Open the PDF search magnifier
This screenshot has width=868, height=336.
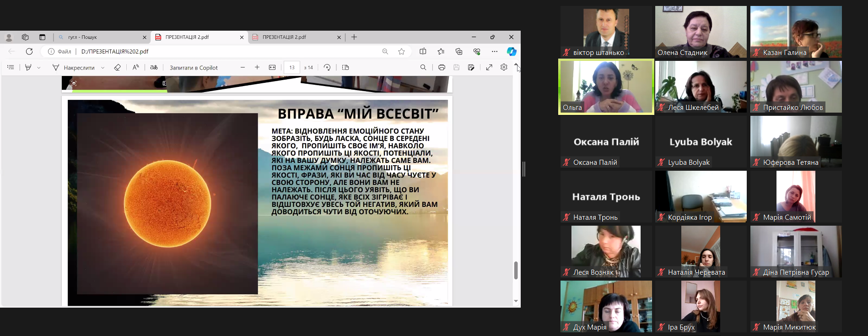(423, 67)
